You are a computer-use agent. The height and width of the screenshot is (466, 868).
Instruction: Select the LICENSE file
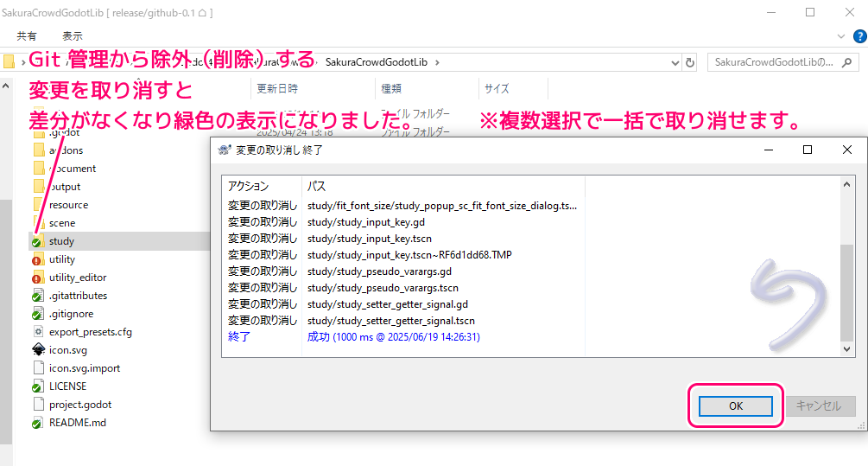pyautogui.click(x=67, y=386)
